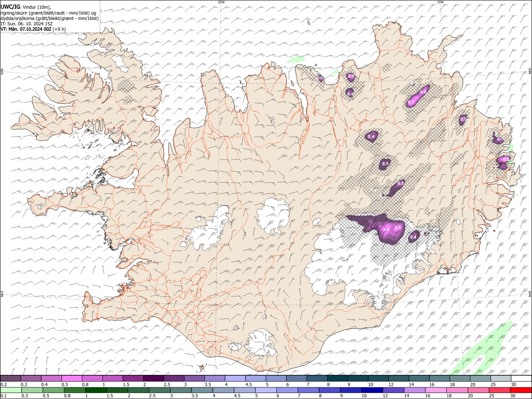Click light grey upper-row swatch above 25
The width and height of the screenshot is (532, 399).
pos(501,379)
